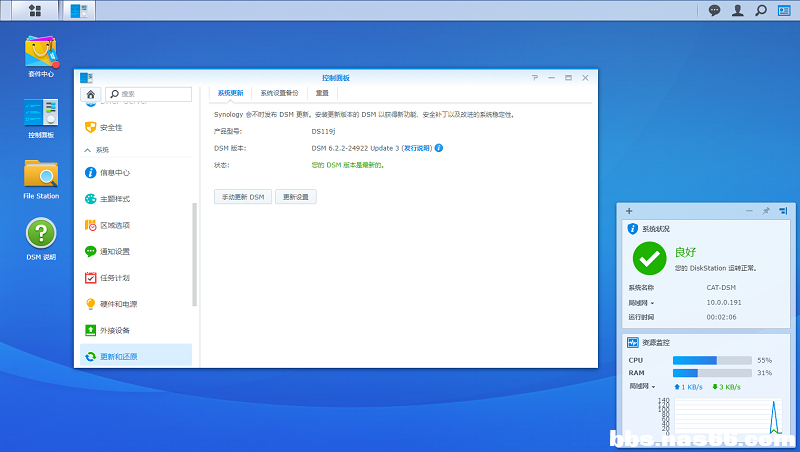This screenshot has width=800, height=452.
Task: Click the Control Panel search field
Action: [x=148, y=94]
